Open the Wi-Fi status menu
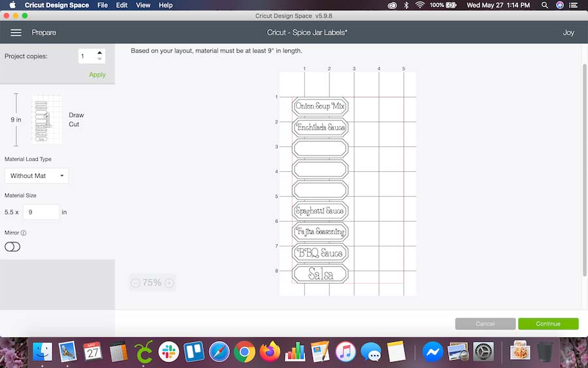588x368 pixels. coord(419,5)
